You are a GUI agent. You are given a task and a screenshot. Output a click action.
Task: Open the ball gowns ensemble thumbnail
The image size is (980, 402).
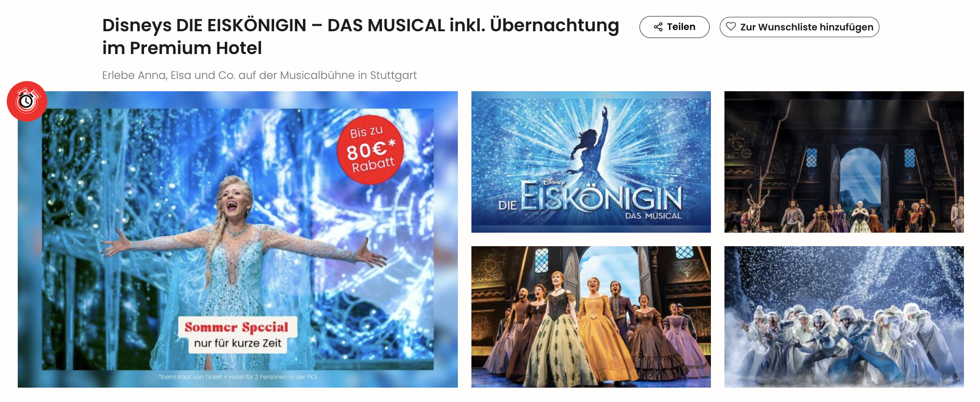pyautogui.click(x=591, y=317)
